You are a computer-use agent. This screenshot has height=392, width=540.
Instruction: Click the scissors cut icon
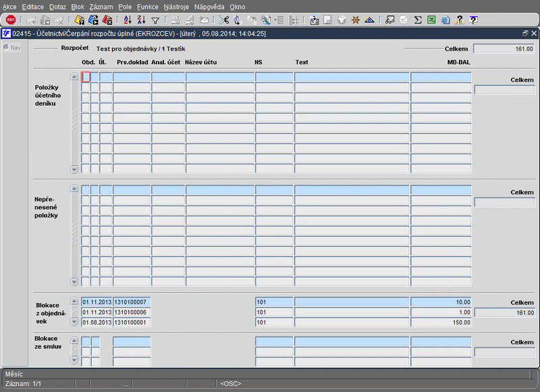coord(224,20)
